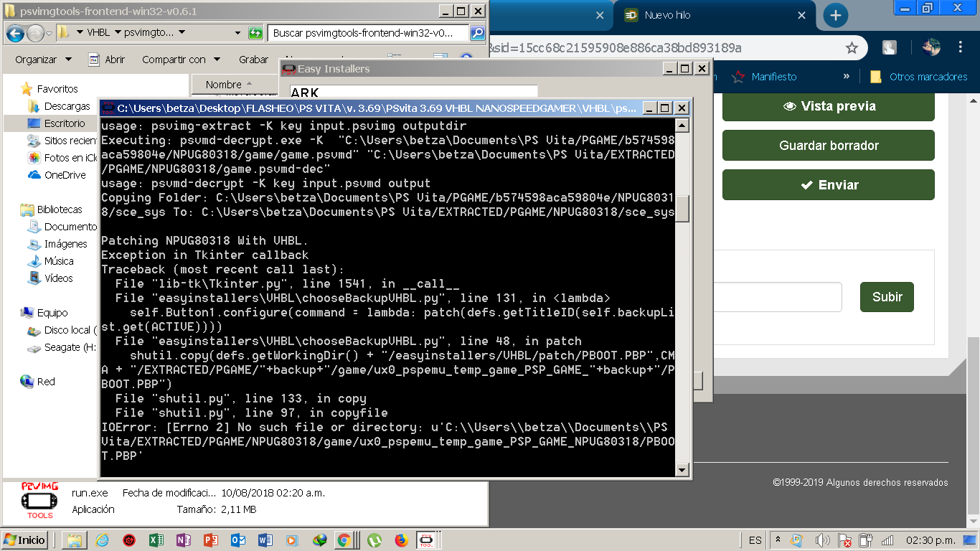Click the console window scroll-up arrow

tap(683, 126)
